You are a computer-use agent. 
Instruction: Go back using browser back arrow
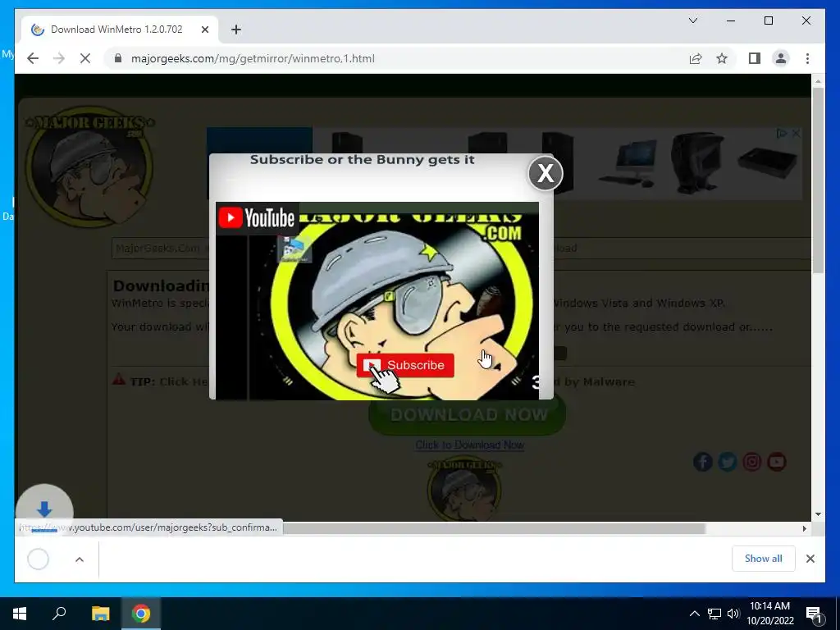click(x=33, y=58)
